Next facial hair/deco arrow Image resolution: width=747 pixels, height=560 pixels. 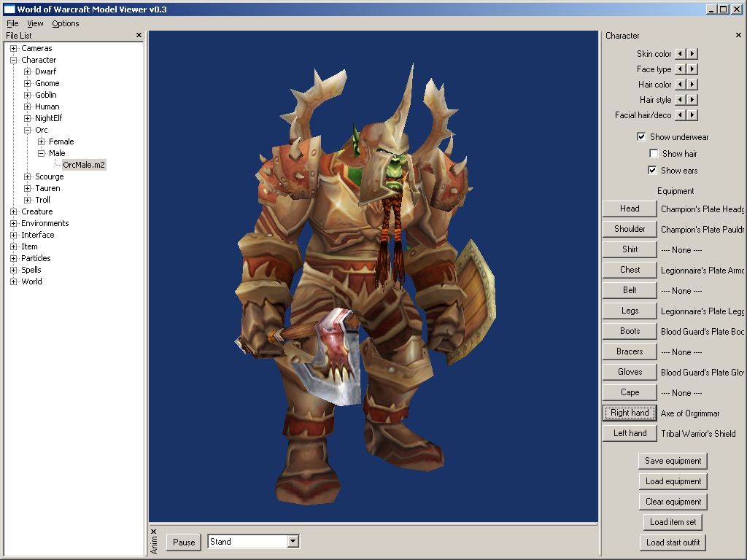coord(692,114)
